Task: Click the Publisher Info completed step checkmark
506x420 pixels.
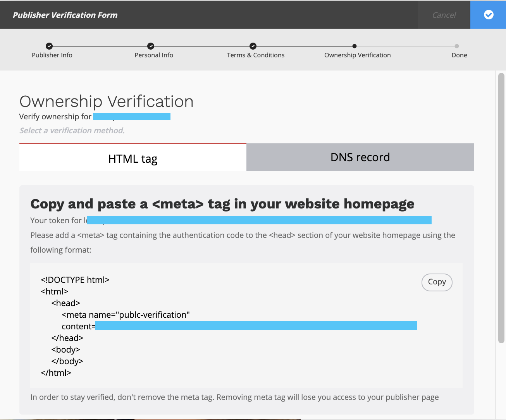Action: (x=49, y=46)
